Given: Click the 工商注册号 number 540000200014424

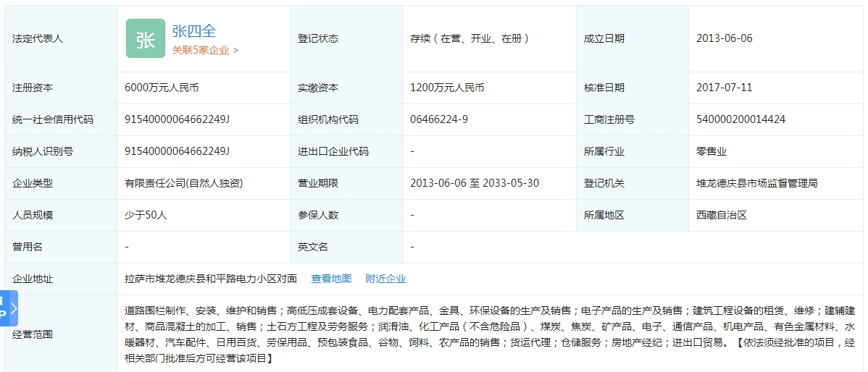Looking at the screenshot, I should click(x=740, y=119).
